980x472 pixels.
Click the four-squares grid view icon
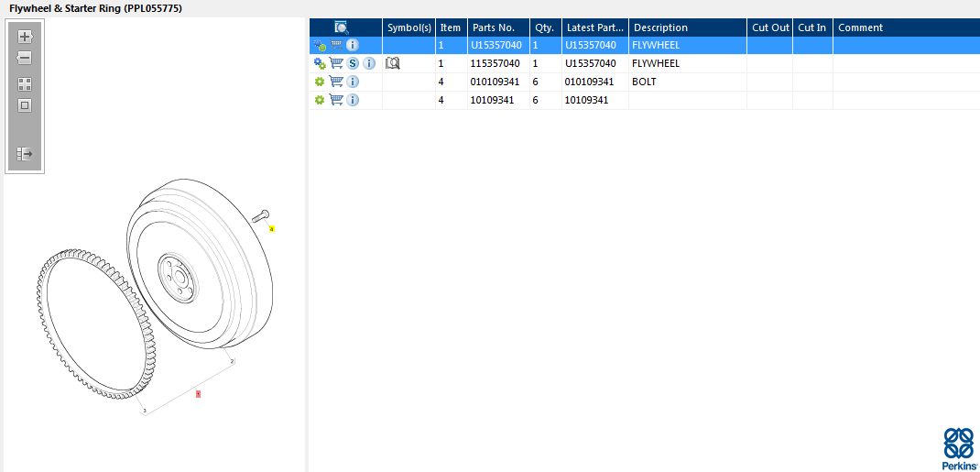pos(25,84)
